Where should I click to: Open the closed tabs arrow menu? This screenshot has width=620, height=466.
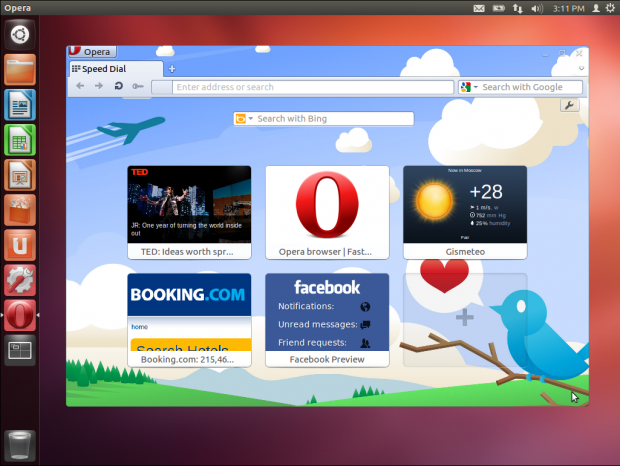pos(581,68)
